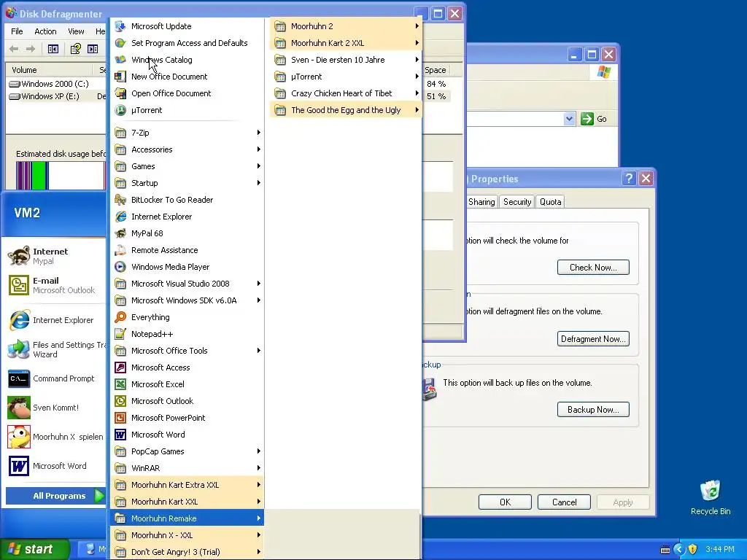Open Microsoft Access
Viewport: 747px width, 560px height.
click(187, 367)
